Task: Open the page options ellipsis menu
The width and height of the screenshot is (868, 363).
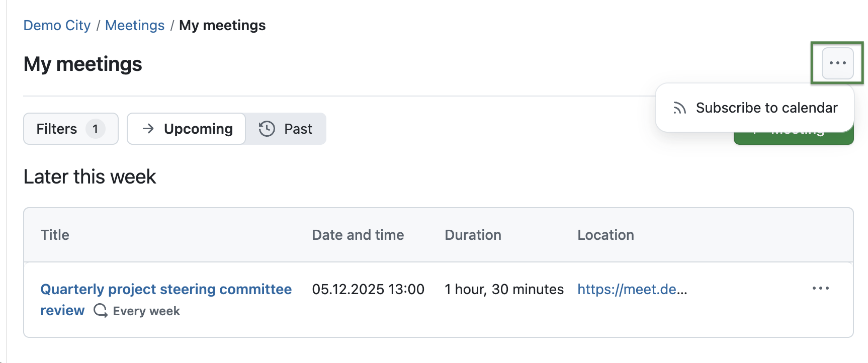Action: 837,63
